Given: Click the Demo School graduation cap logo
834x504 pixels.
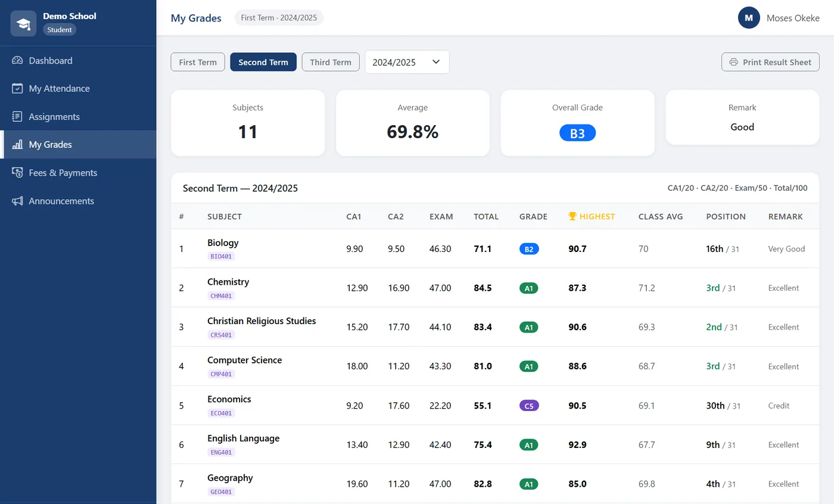Looking at the screenshot, I should tap(24, 24).
